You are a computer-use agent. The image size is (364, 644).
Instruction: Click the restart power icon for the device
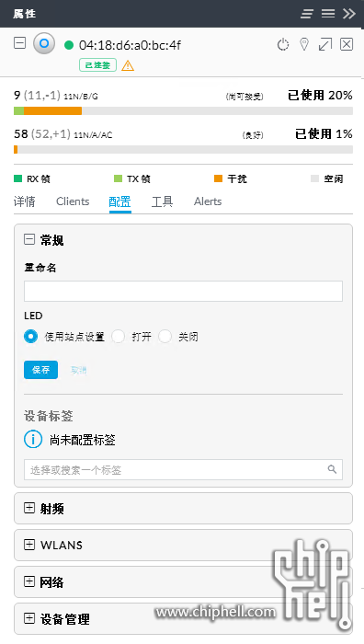point(283,44)
